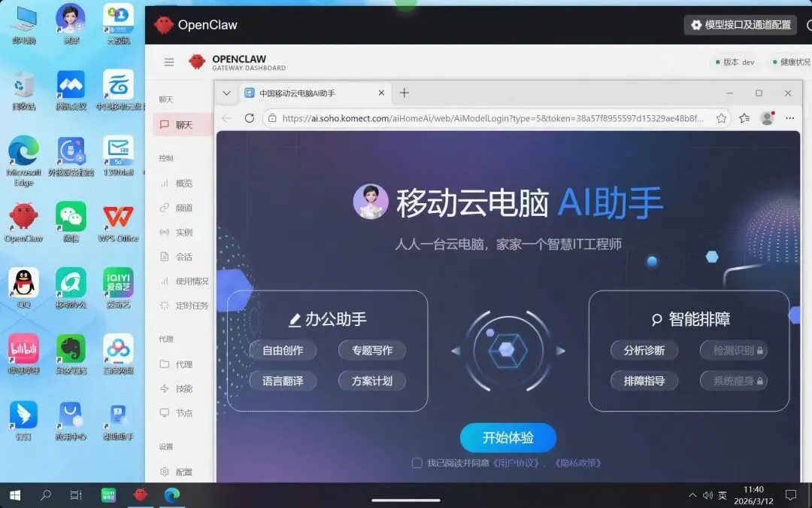The image size is (812, 508).
Task: Open the 微信 desktop shortcut
Action: (x=71, y=222)
